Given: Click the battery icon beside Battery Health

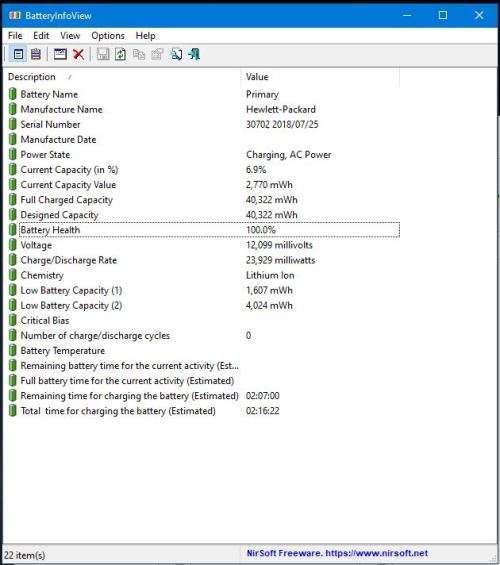Looking at the screenshot, I should tap(13, 230).
